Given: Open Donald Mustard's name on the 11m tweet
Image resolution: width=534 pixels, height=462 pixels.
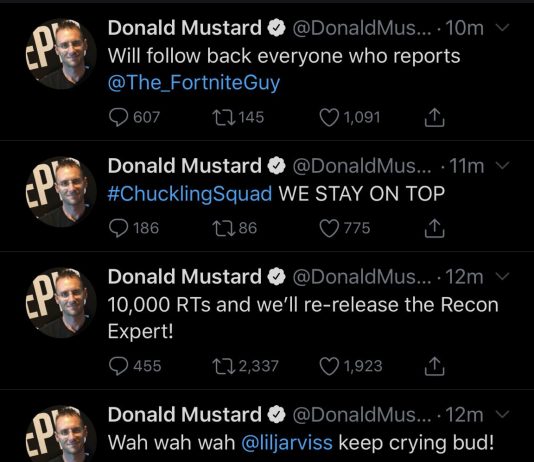Looking at the screenshot, I should (185, 165).
